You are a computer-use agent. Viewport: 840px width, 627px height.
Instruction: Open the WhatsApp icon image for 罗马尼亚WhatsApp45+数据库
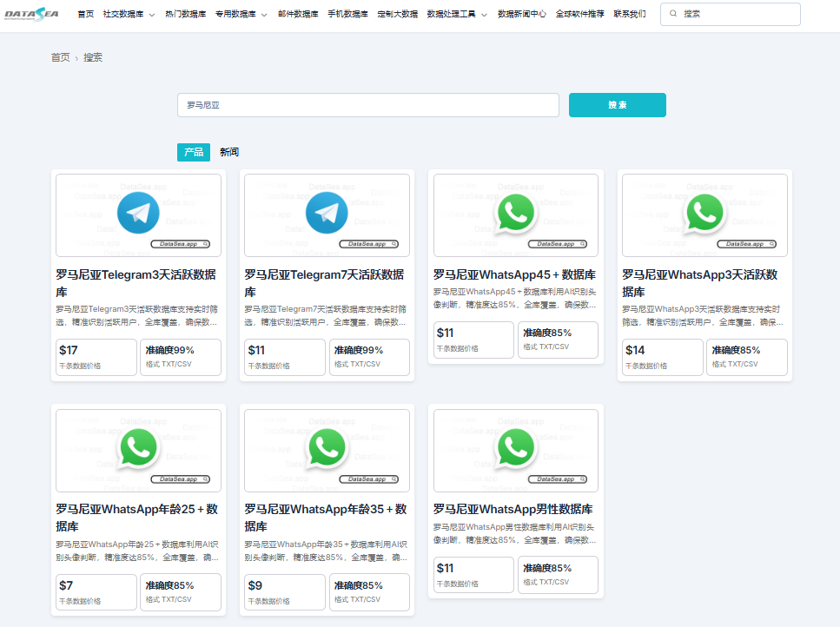pyautogui.click(x=516, y=215)
